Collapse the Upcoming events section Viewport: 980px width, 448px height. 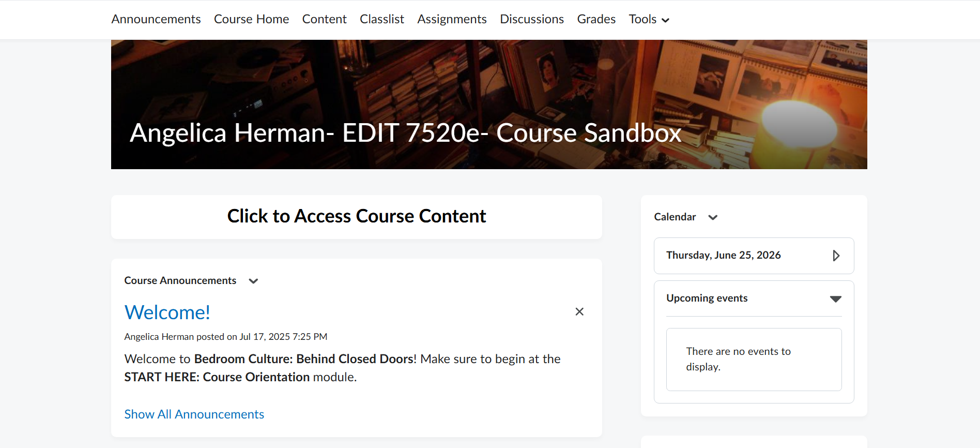pyautogui.click(x=754, y=298)
